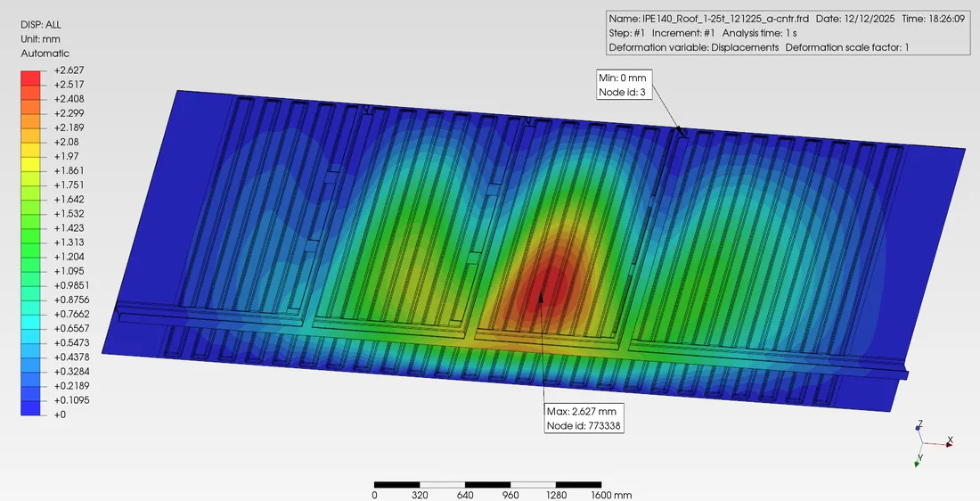Click the 'Time: 18:26:09' entry
Image resolution: width=980 pixels, height=501 pixels.
(x=934, y=20)
